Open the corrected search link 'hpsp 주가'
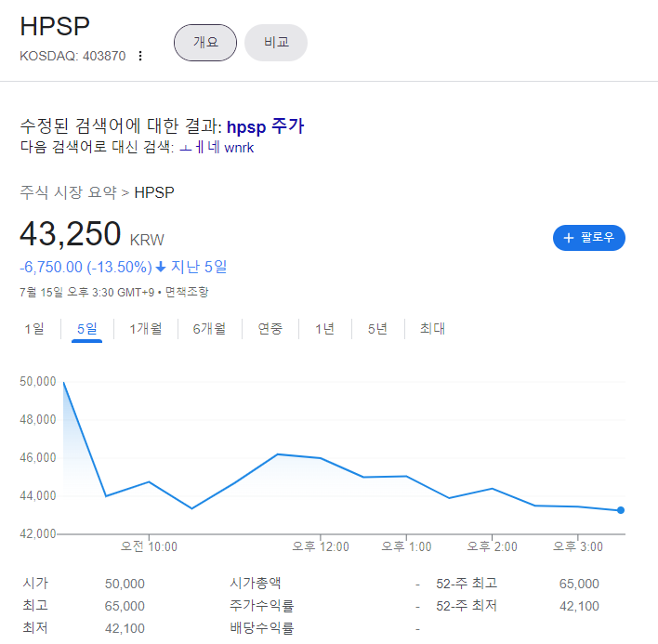The height and width of the screenshot is (644, 658). point(265,126)
